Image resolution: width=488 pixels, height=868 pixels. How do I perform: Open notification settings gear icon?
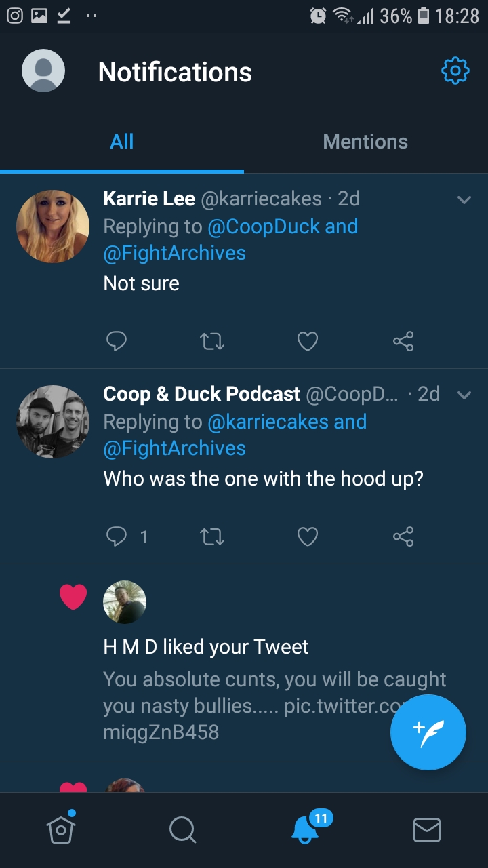455,71
